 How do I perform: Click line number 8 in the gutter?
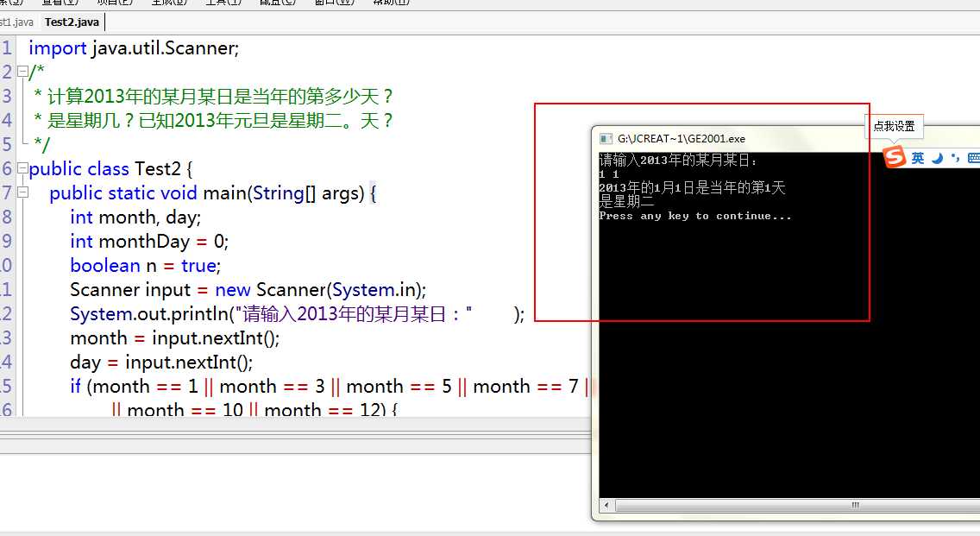[7, 217]
